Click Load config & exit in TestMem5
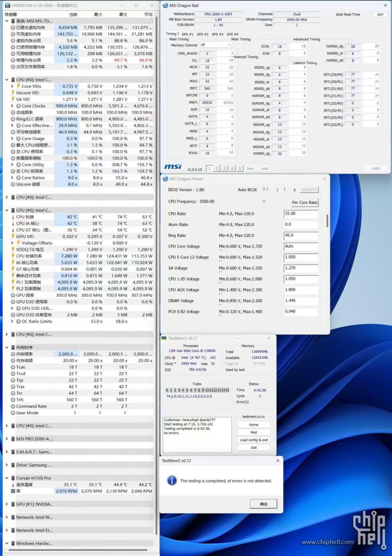Viewport: 392px width, 556px height. click(x=254, y=440)
